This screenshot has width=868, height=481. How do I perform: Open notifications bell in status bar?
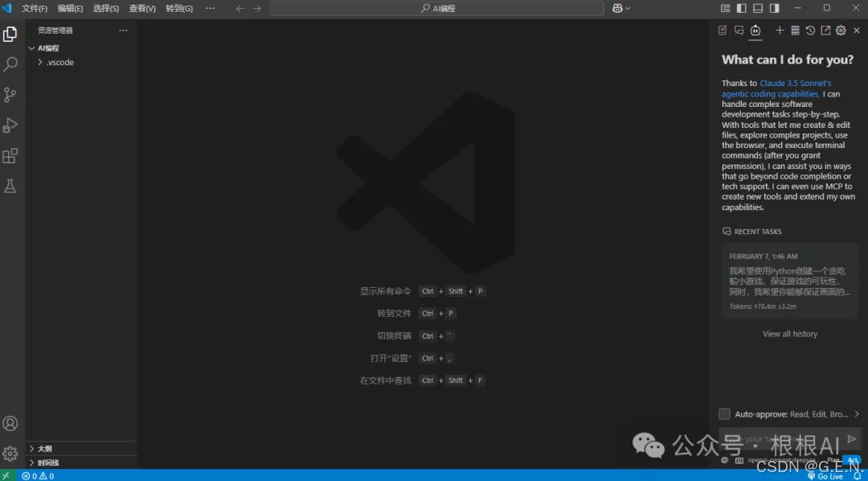click(x=857, y=476)
